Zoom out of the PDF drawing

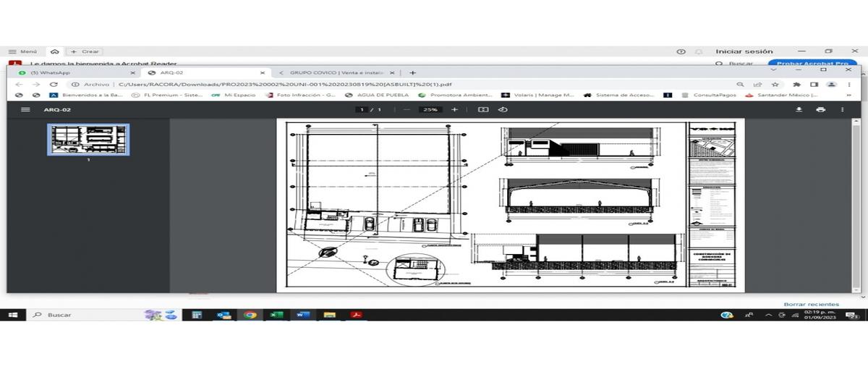[407, 109]
